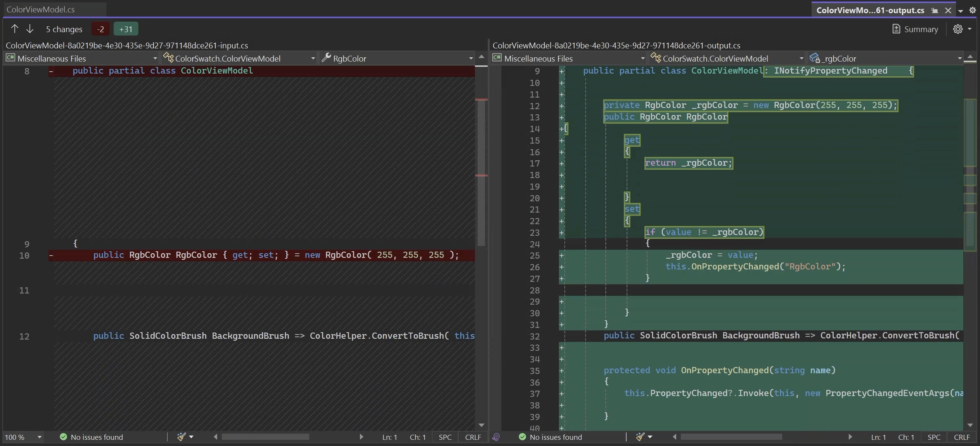Click the input.cs file name header

point(127,45)
